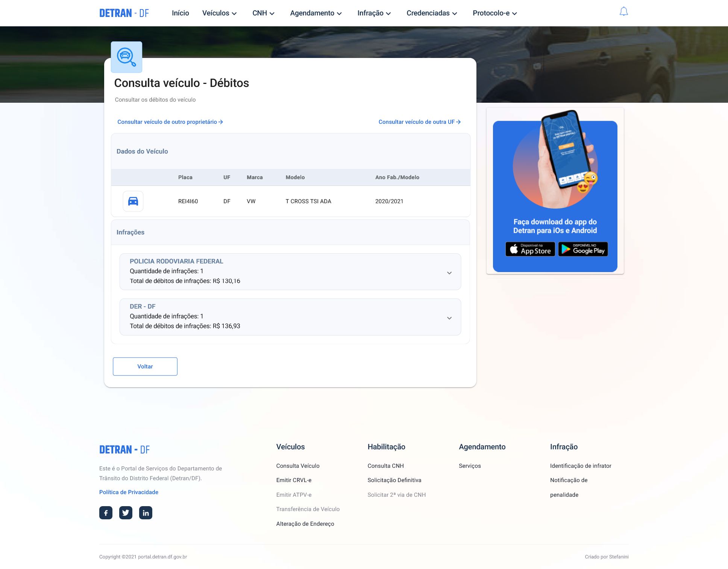Click the DETRAN - DF header logo

(124, 13)
